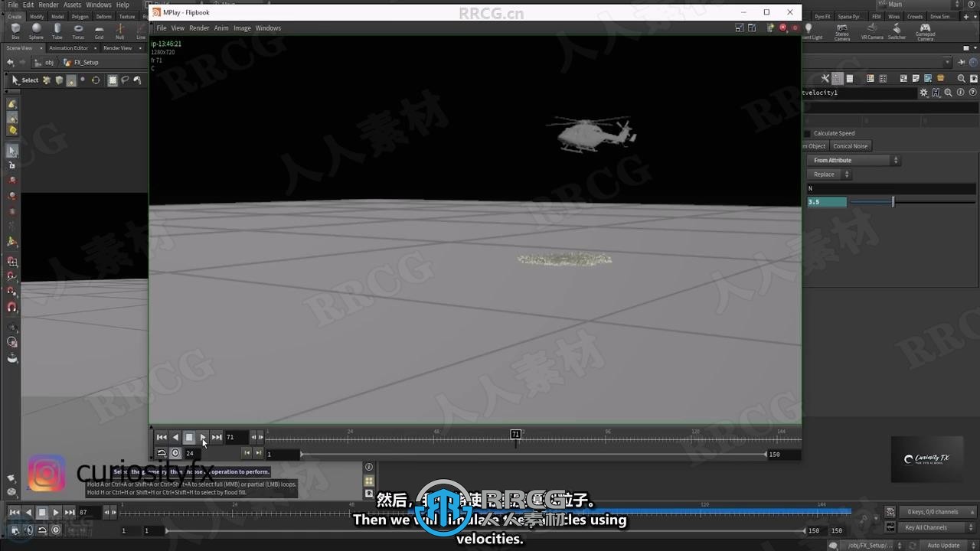Jump to first frame in MPlay
This screenshot has width=980, height=551.
click(162, 437)
